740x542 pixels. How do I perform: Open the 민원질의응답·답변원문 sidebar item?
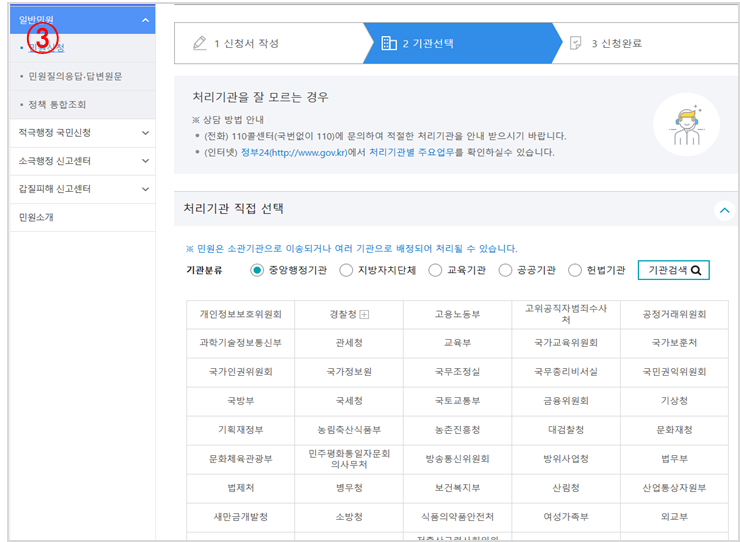coord(75,76)
